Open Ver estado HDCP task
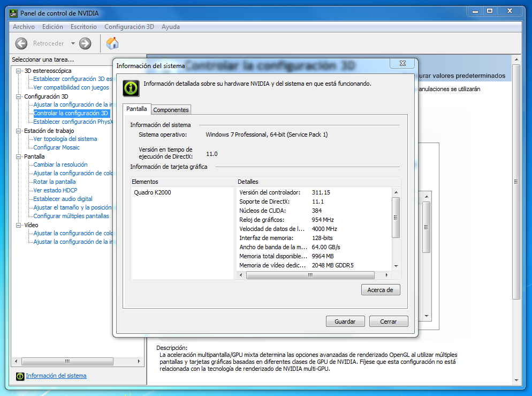Image resolution: width=532 pixels, height=396 pixels. point(55,190)
